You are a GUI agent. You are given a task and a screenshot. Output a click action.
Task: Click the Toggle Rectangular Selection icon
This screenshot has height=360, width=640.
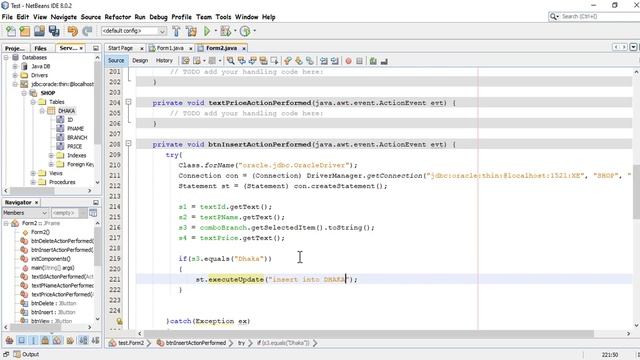(274, 61)
